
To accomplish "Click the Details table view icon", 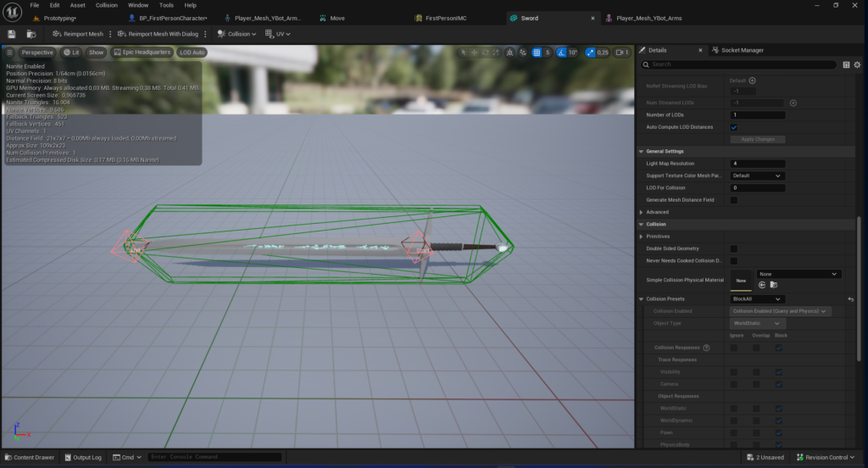I will pyautogui.click(x=846, y=64).
